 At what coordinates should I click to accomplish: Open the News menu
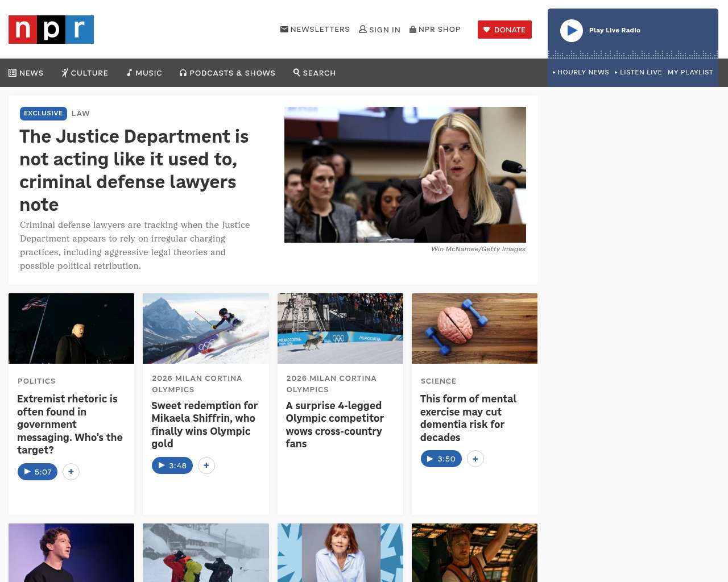tap(26, 73)
